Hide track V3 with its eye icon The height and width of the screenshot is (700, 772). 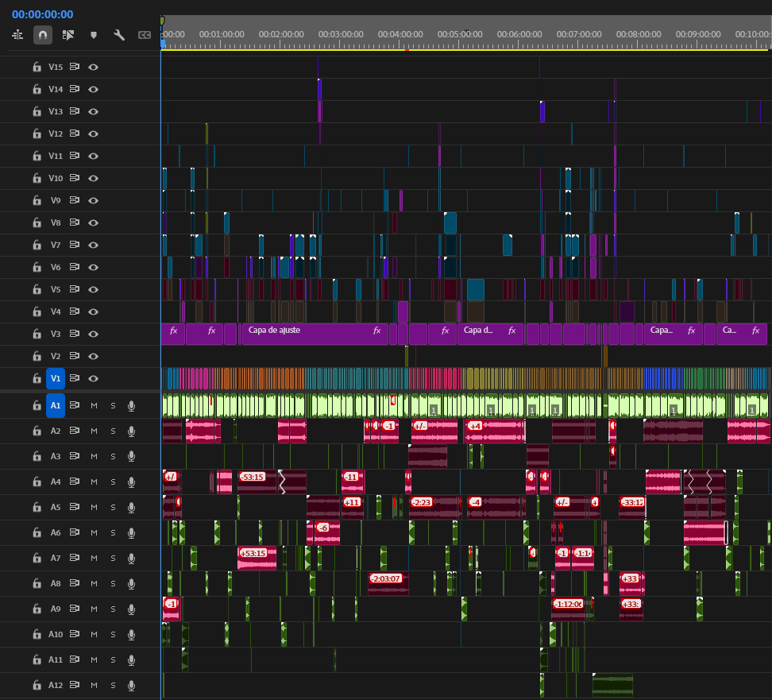93,334
